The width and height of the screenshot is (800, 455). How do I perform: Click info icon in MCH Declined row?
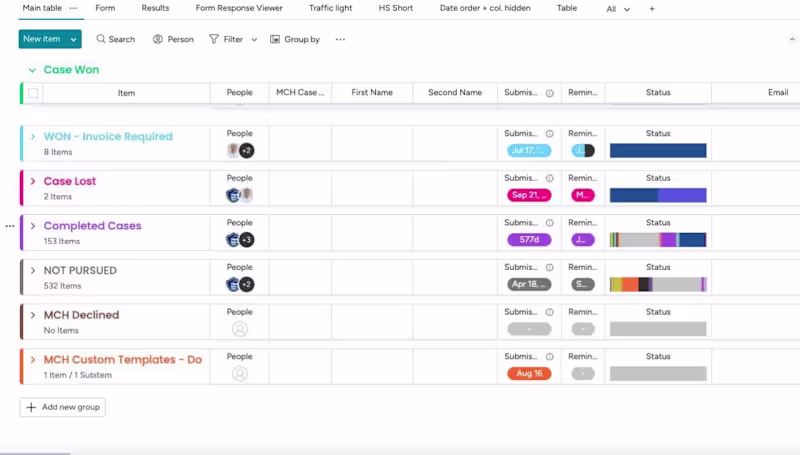click(x=549, y=312)
